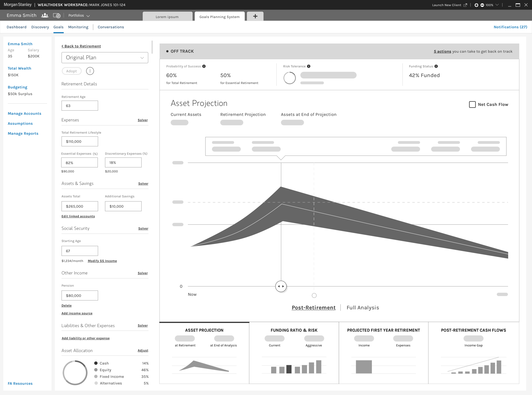Click the Risk Tolerance info icon
This screenshot has width=532, height=395.
click(x=308, y=66)
